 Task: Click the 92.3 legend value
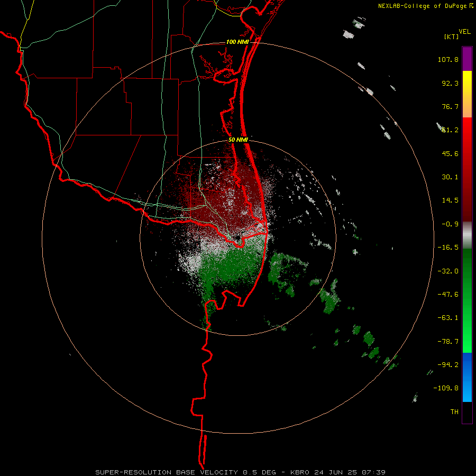click(450, 83)
